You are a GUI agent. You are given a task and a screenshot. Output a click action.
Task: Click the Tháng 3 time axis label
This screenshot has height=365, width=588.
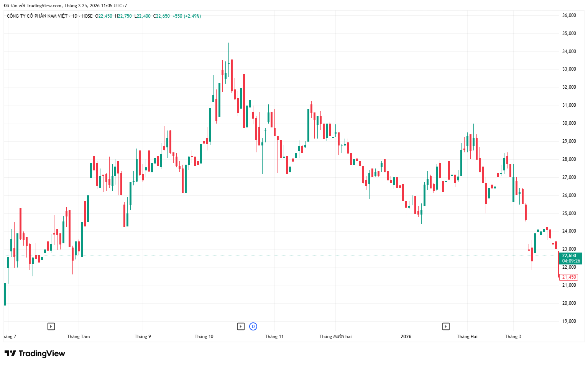coord(513,337)
